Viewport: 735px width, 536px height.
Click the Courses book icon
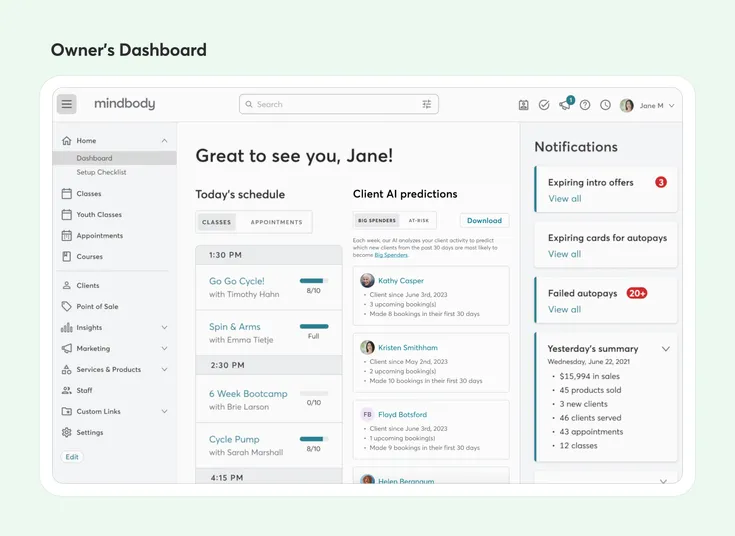coord(67,257)
